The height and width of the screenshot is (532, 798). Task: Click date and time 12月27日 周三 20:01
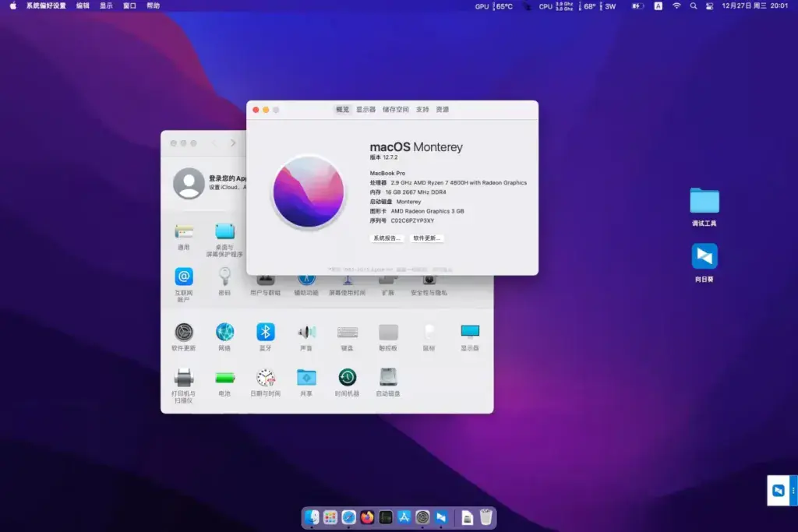click(x=754, y=5)
